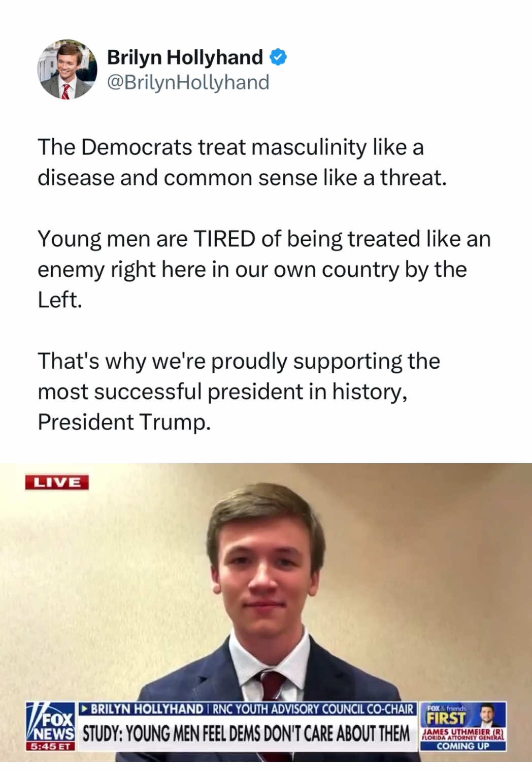Click the study headline chyron text
Viewport: 532px width, 771px height.
tap(246, 733)
